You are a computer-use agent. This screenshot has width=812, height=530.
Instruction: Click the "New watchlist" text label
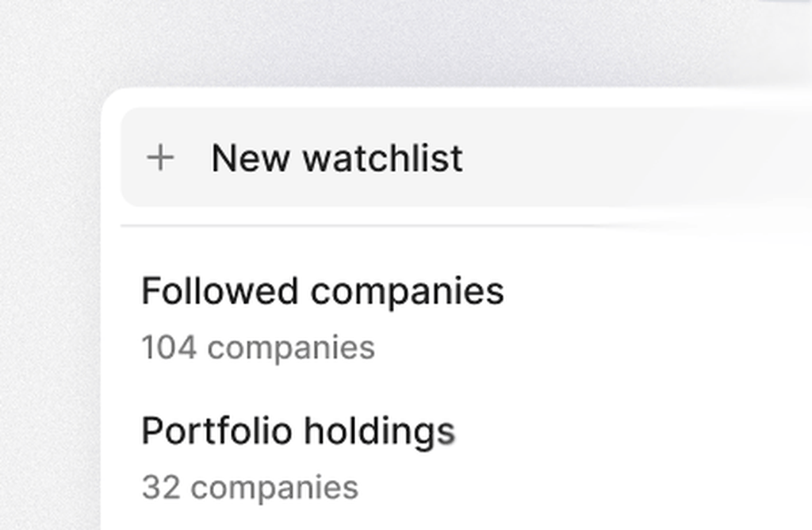pyautogui.click(x=336, y=158)
